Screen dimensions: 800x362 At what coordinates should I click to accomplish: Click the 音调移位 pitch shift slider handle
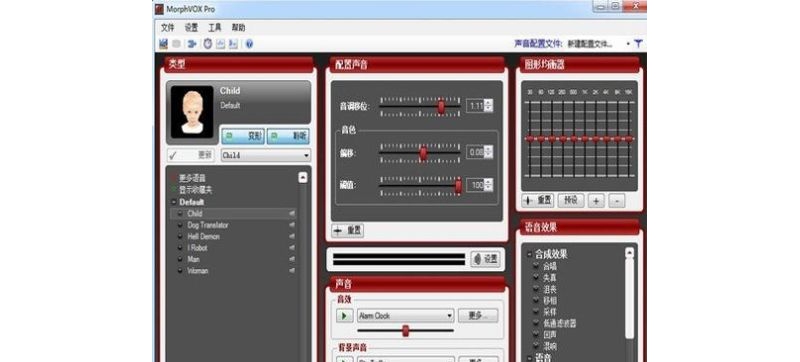pyautogui.click(x=441, y=106)
